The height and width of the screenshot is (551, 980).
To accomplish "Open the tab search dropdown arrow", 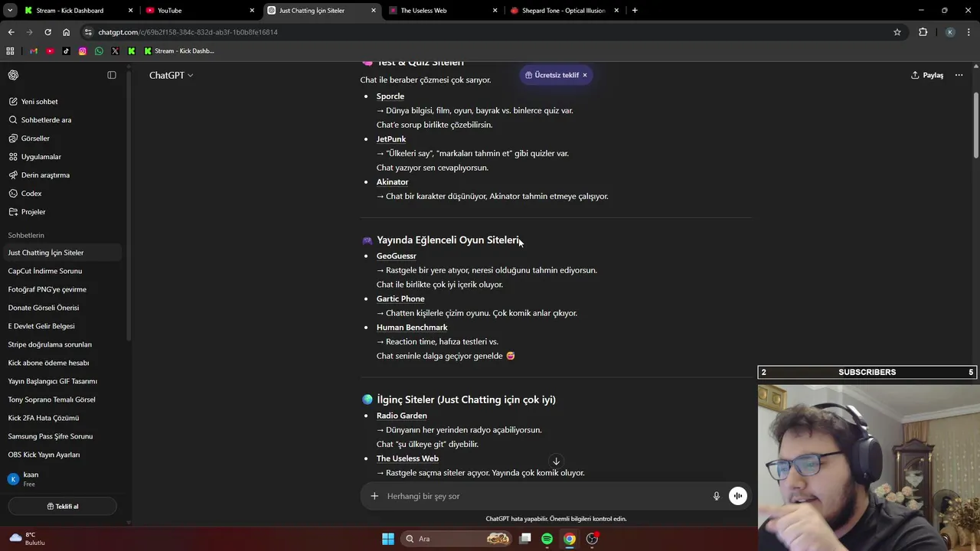I will (10, 11).
